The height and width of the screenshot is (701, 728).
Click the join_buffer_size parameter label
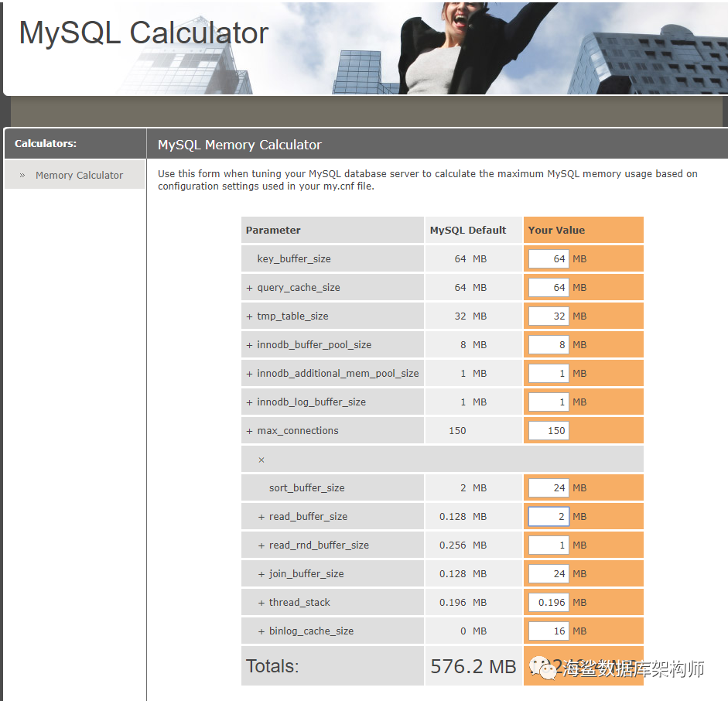[306, 574]
